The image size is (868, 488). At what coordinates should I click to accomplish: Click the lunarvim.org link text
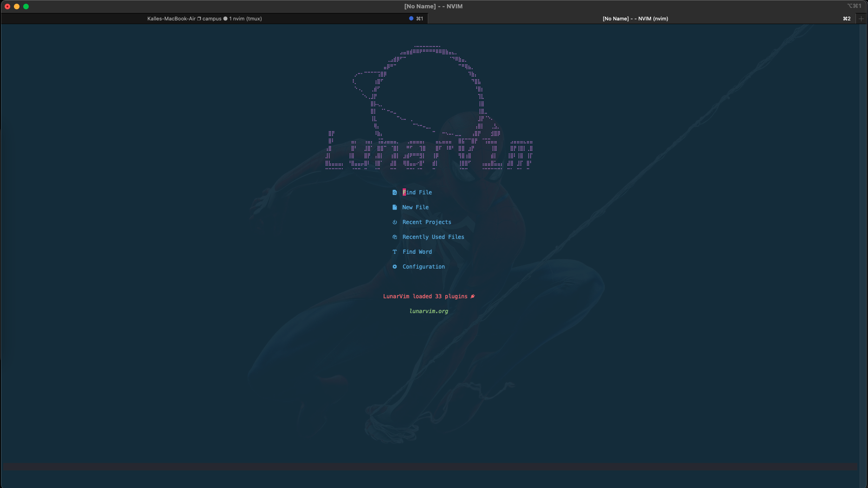[429, 311]
